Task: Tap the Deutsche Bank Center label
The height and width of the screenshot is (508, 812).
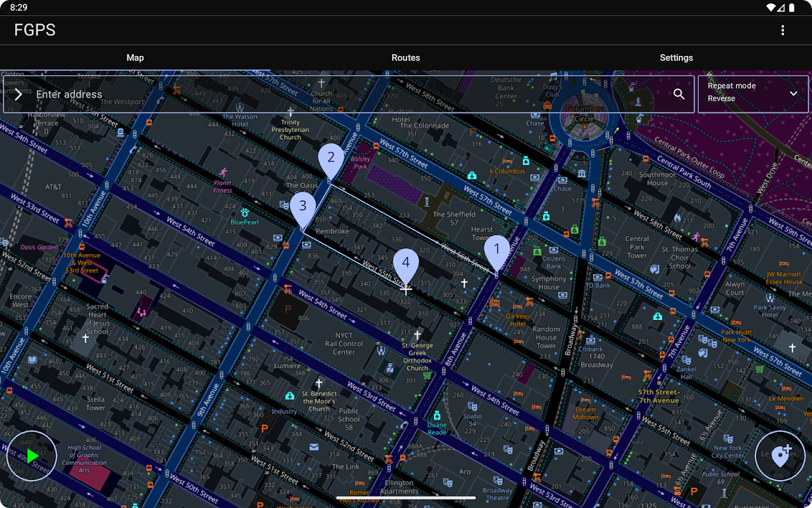Action: [506, 88]
